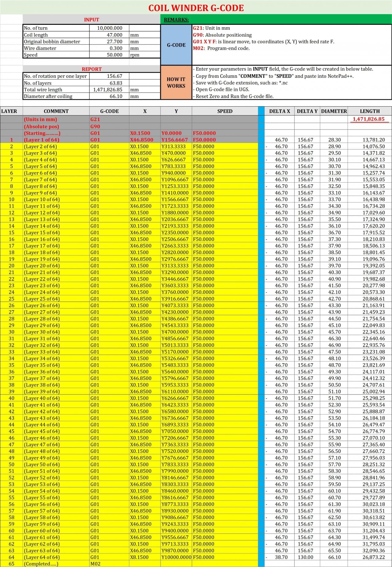Screen dimensions: 392x567
Task: Select Diameter after coiling value 66.10
Action: click(109, 96)
